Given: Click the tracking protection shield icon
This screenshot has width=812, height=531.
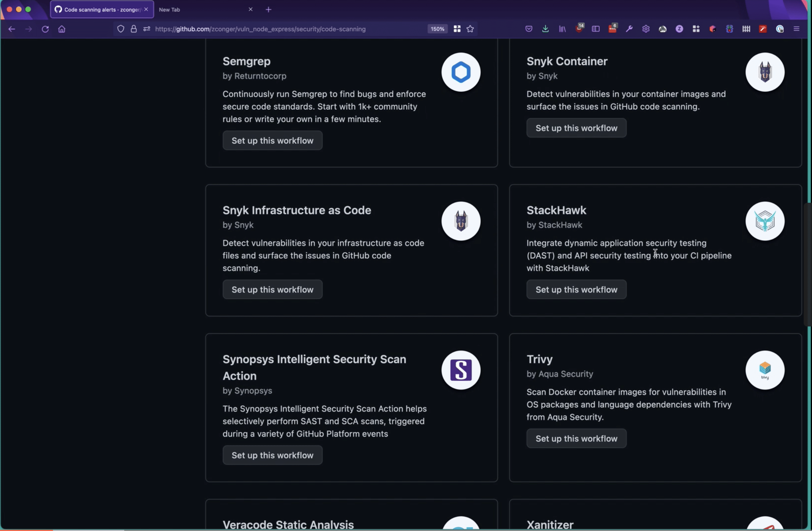Looking at the screenshot, I should tap(121, 29).
